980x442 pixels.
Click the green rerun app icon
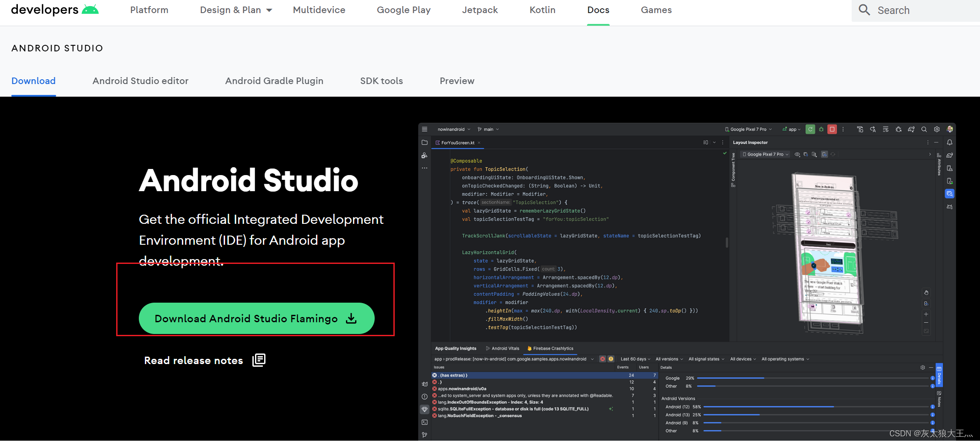(810, 129)
